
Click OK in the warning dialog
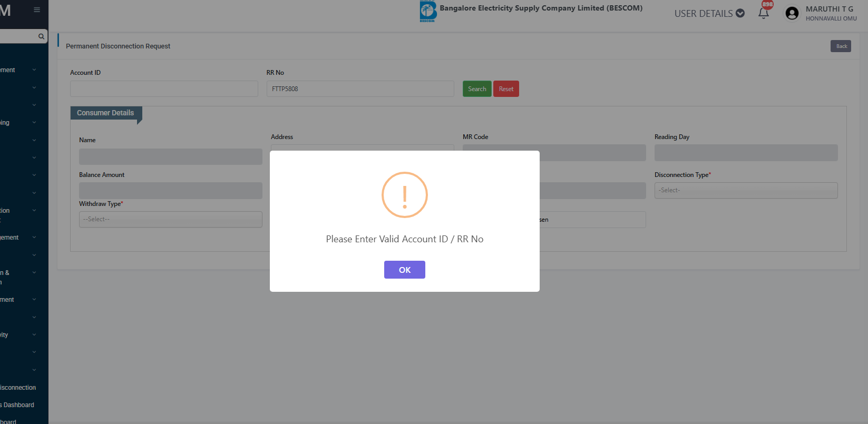click(405, 270)
